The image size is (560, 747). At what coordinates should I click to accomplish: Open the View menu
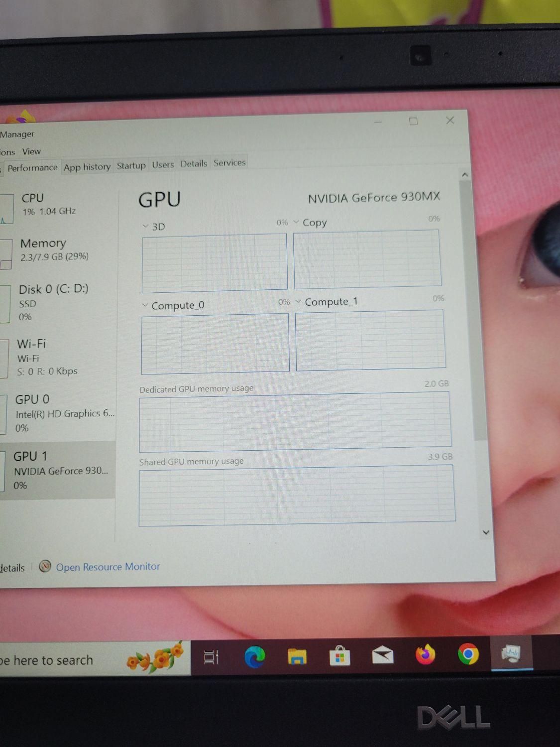(31, 151)
